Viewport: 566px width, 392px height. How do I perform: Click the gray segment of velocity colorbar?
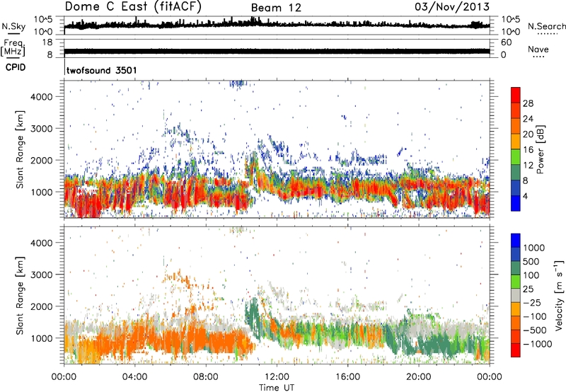click(516, 295)
